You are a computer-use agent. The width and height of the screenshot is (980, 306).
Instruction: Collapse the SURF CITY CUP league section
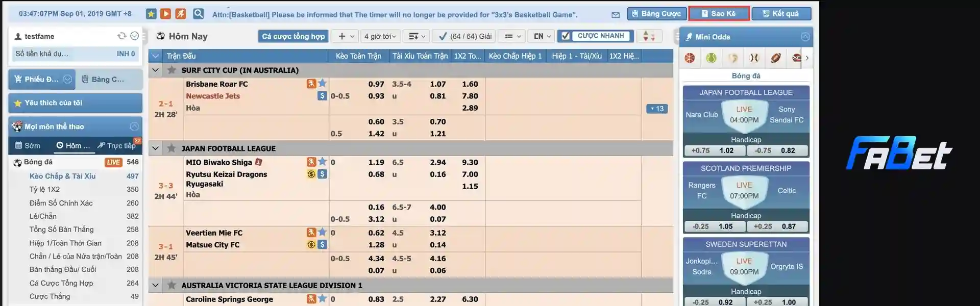(156, 70)
